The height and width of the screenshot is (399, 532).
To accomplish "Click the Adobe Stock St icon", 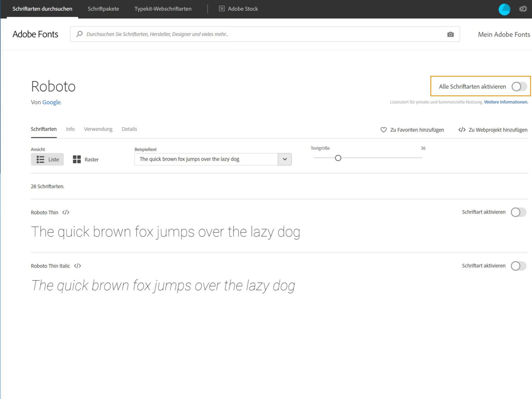I will [222, 9].
